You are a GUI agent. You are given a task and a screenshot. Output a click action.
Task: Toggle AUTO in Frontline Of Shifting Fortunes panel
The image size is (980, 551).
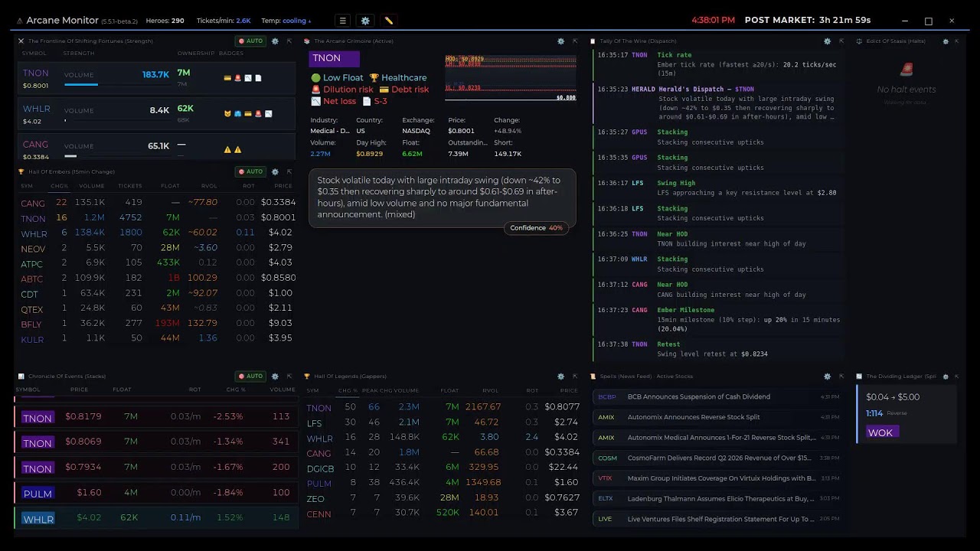coord(250,41)
